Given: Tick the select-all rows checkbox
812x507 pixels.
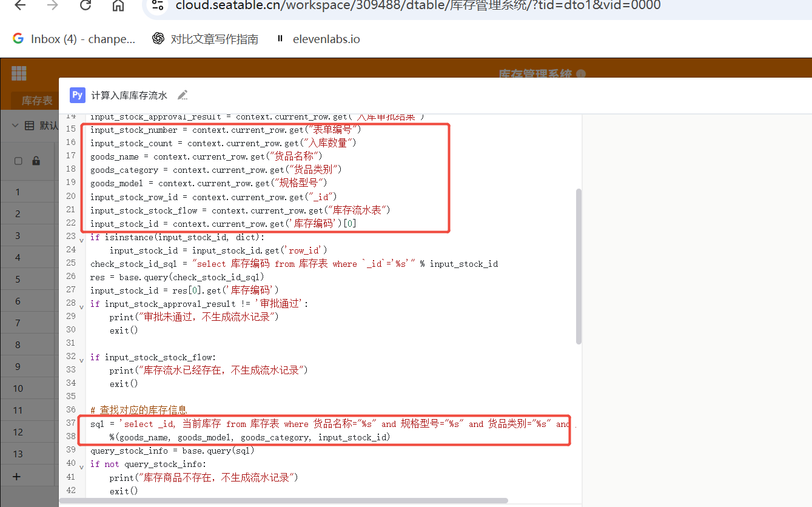Looking at the screenshot, I should click(18, 161).
